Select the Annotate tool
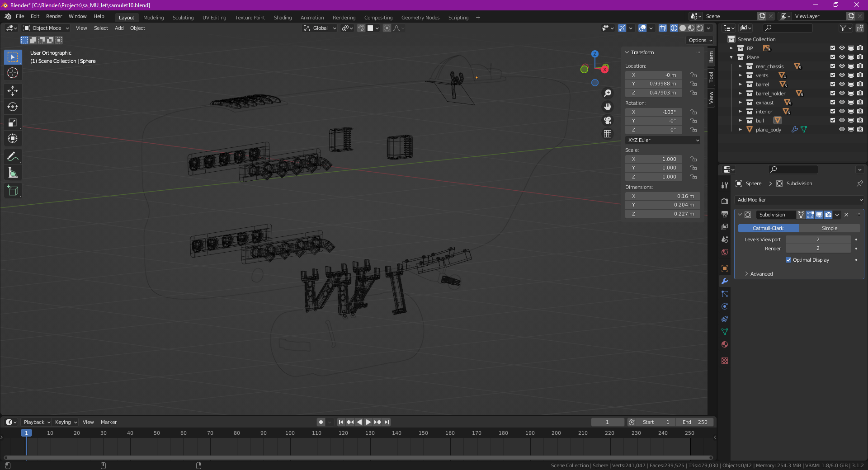The height and width of the screenshot is (470, 868). click(x=13, y=156)
